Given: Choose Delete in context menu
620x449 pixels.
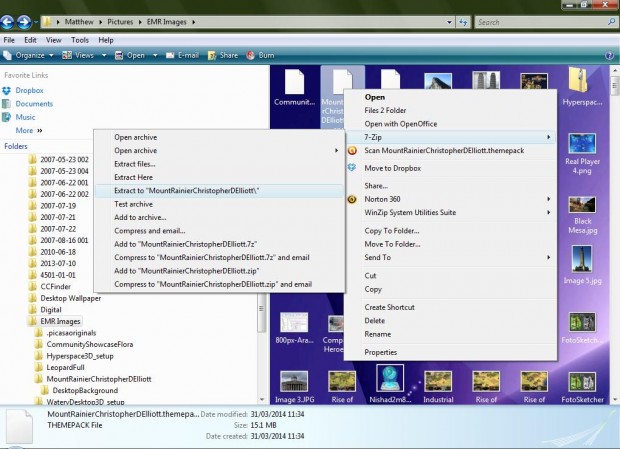Looking at the screenshot, I should tap(450, 321).
